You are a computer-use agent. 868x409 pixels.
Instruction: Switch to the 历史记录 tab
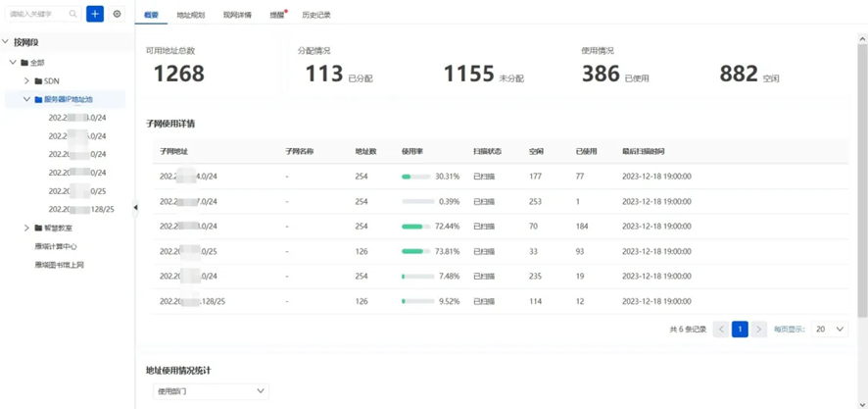tap(316, 15)
